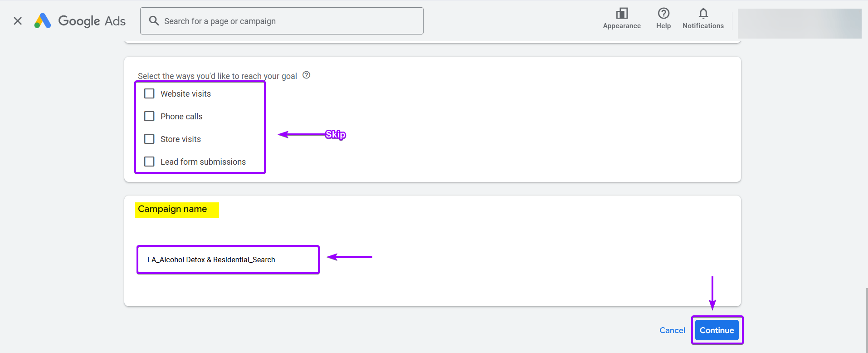
Task: Click the goal help question mark icon
Action: coord(307,75)
